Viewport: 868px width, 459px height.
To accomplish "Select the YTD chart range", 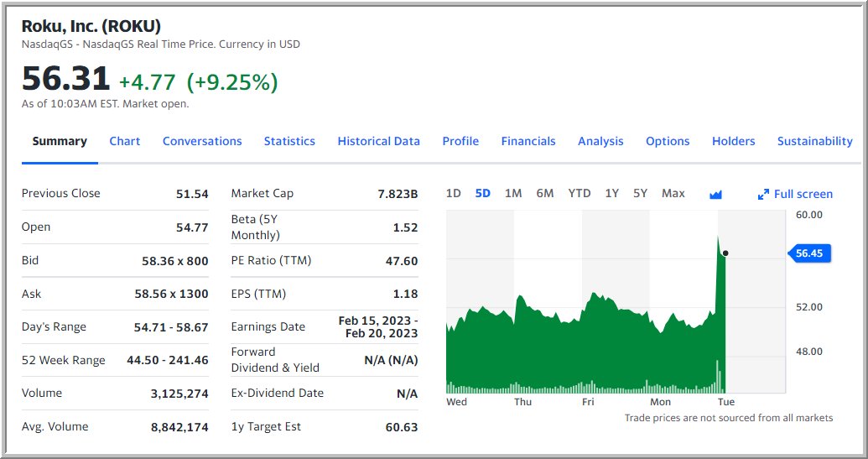I will click(579, 193).
